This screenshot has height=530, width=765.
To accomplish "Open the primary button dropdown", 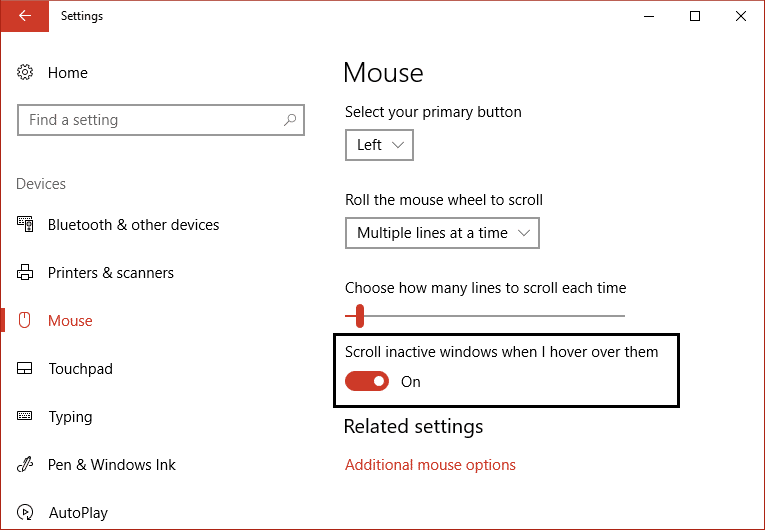I will [379, 145].
